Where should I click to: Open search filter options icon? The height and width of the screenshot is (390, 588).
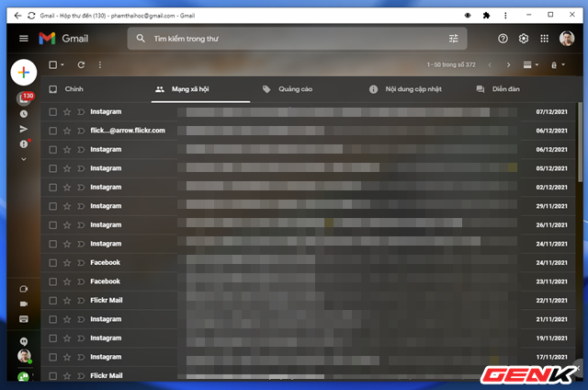[x=453, y=39]
